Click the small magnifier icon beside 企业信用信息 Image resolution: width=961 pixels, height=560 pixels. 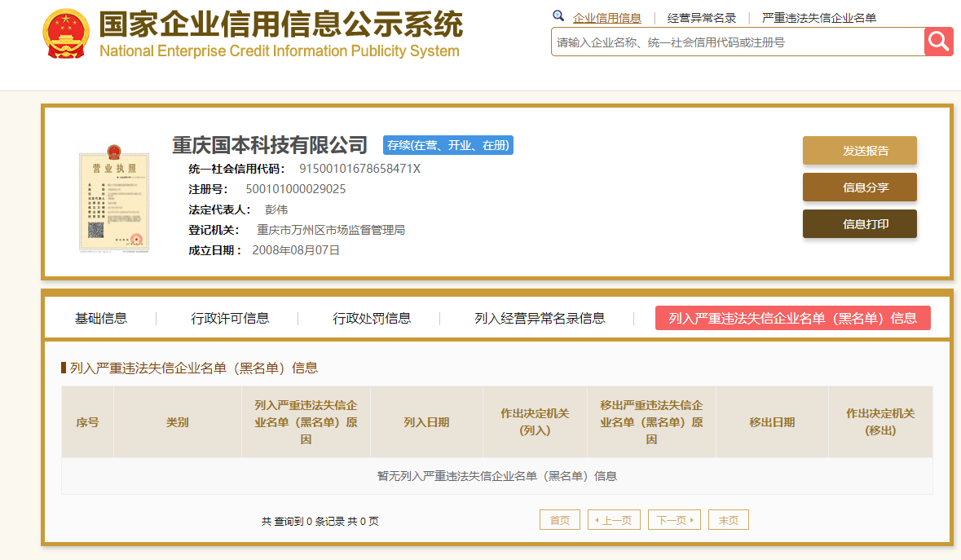click(x=558, y=16)
